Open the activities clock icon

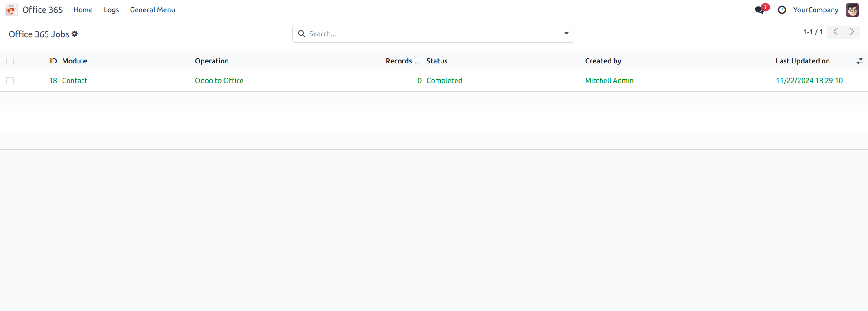(782, 10)
